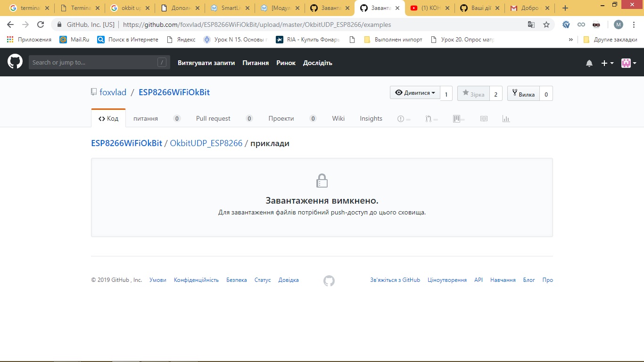Screen dimensions: 644x362
Task: Open the Дивитися watch dropdown
Action: [415, 92]
